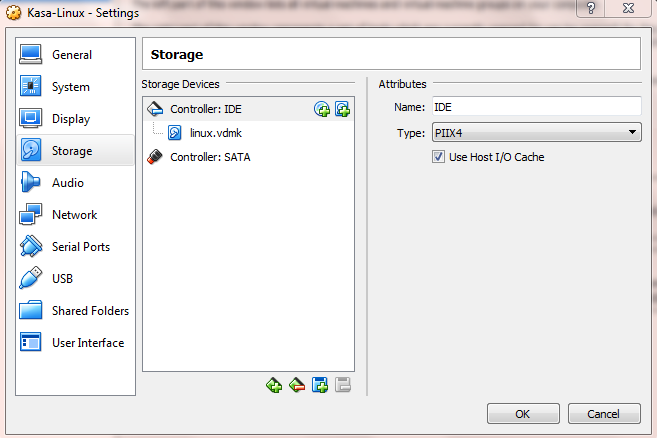This screenshot has width=657, height=438.
Task: Select the linux.vdmk disk item
Action: coord(215,133)
